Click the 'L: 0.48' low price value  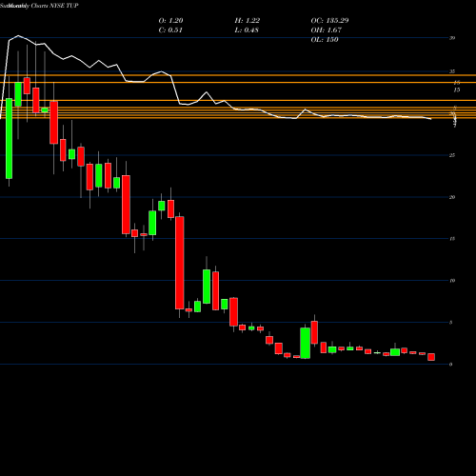pyautogui.click(x=247, y=30)
